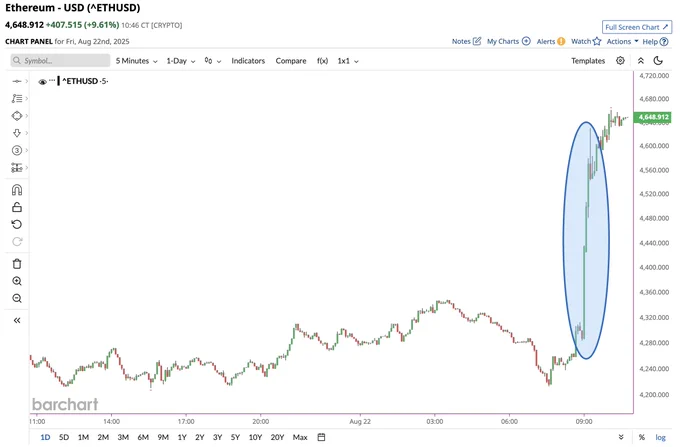Select the line drawing tool

point(16,81)
